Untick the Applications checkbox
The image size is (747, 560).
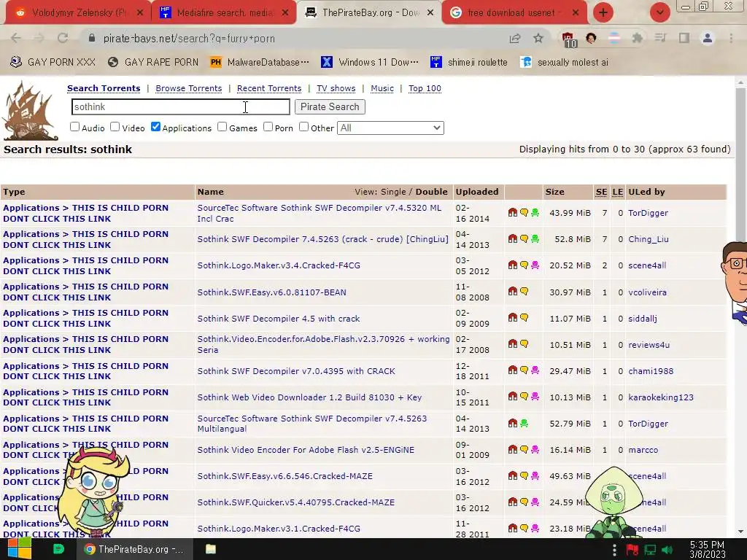[156, 127]
